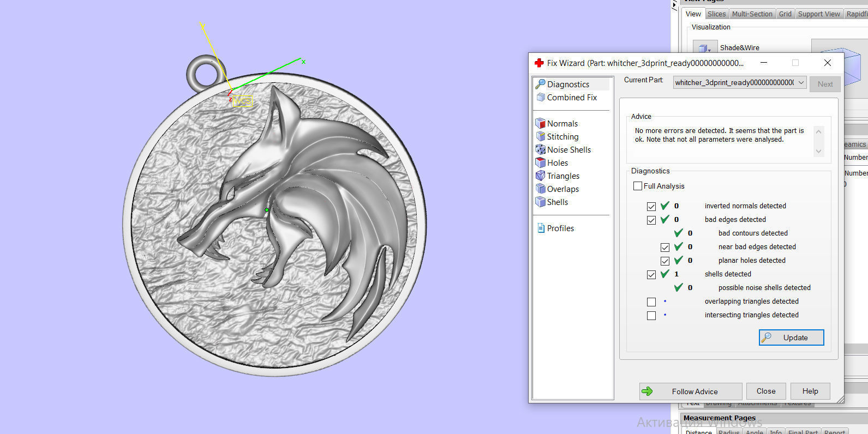Click the Shade&Wire visualization cube icon
This screenshot has width=868, height=434.
[704, 48]
